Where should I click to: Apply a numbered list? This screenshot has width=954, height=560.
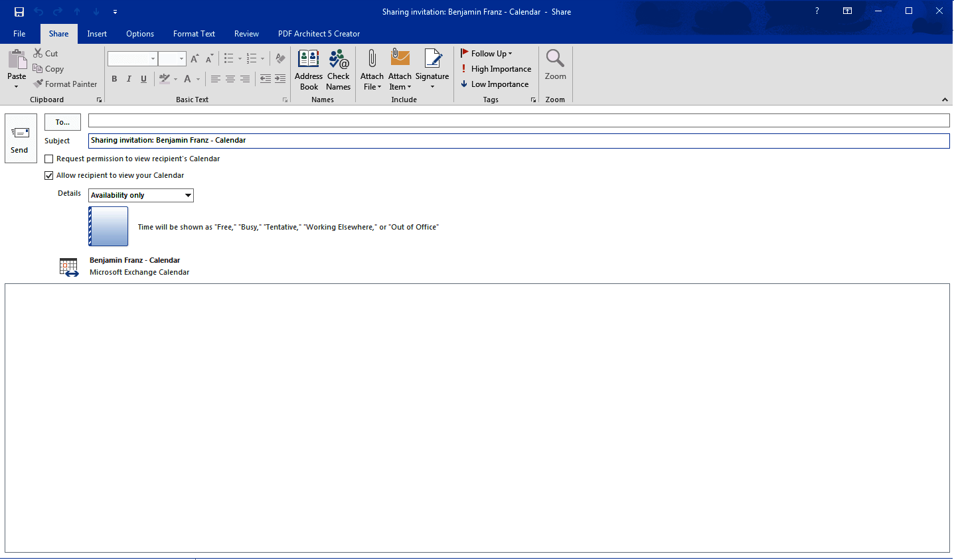click(x=252, y=58)
